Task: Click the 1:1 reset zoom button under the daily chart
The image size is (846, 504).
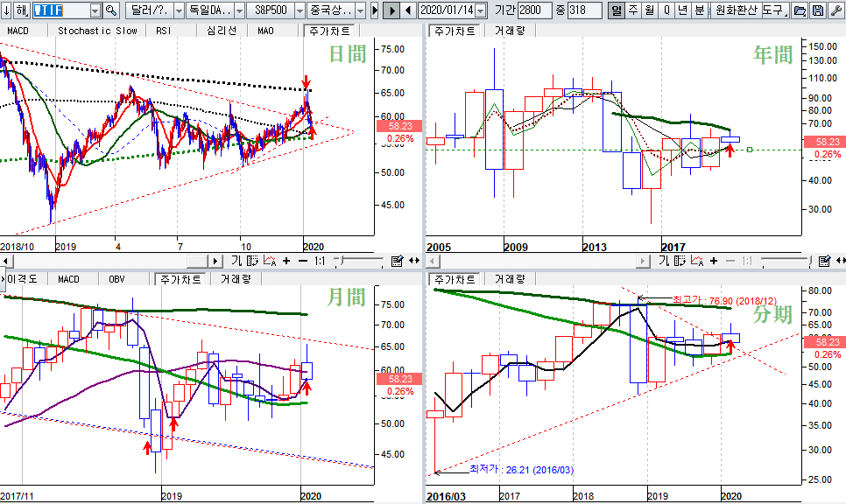Action: (x=320, y=261)
